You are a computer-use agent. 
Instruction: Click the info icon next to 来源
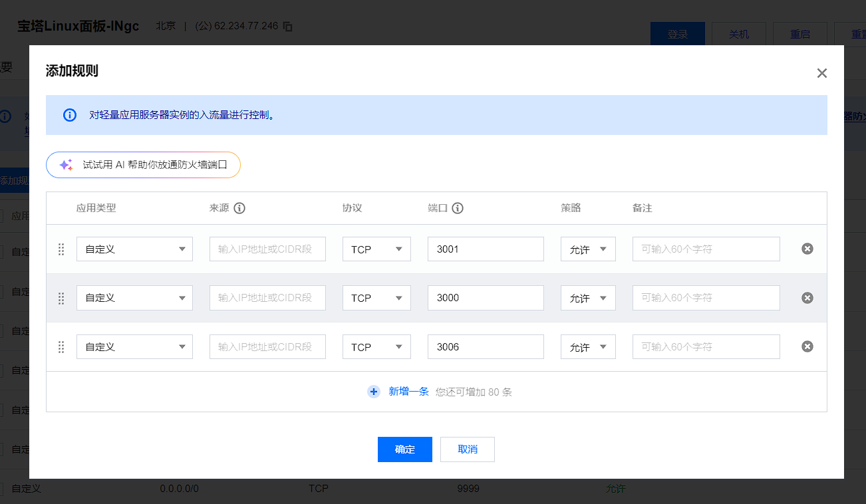point(239,208)
